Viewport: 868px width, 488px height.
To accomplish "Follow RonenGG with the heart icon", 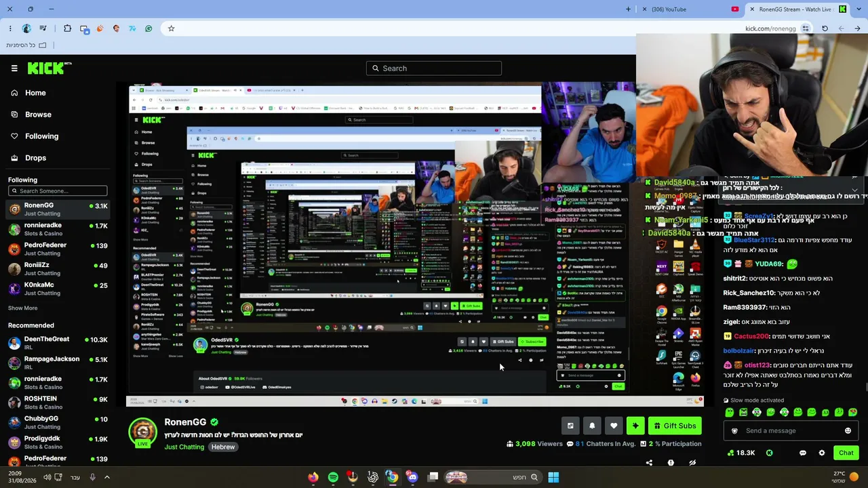I will pos(614,426).
